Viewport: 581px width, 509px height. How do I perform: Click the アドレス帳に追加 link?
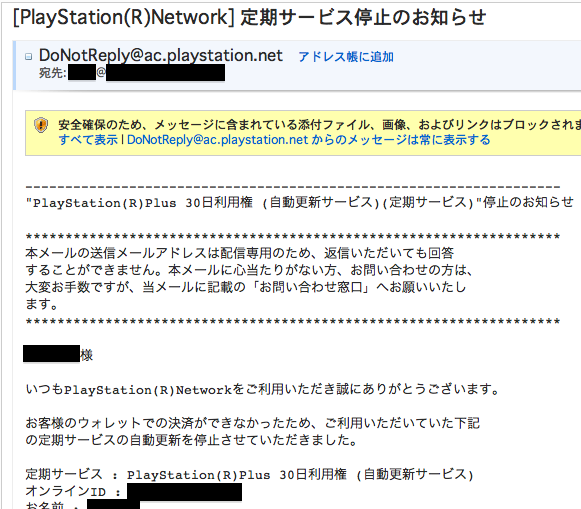tap(346, 57)
